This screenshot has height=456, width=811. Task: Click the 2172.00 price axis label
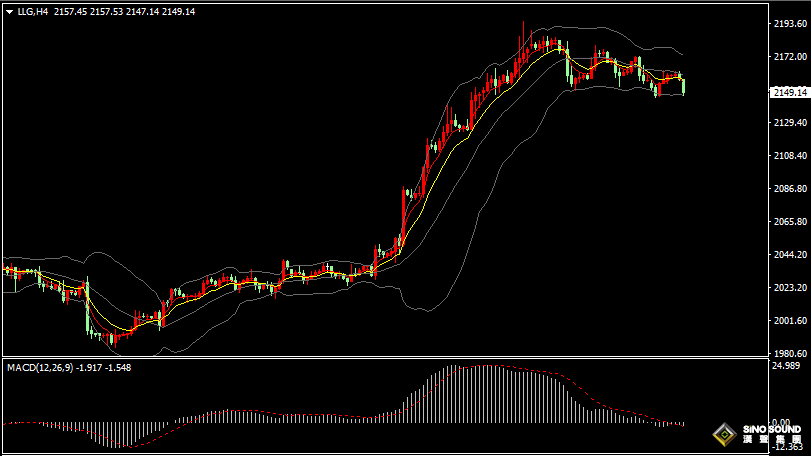point(790,56)
